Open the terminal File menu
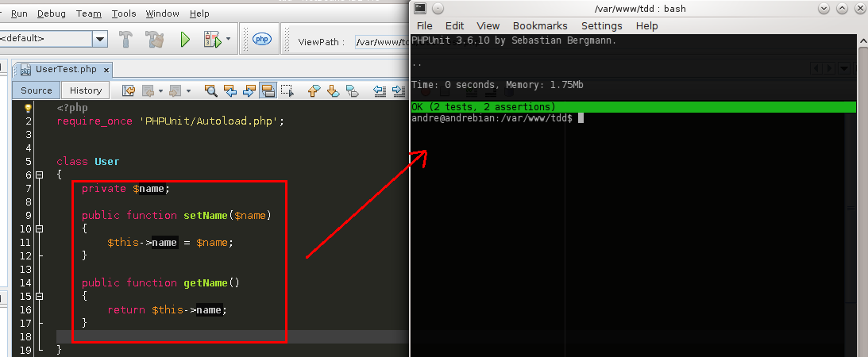 click(425, 26)
